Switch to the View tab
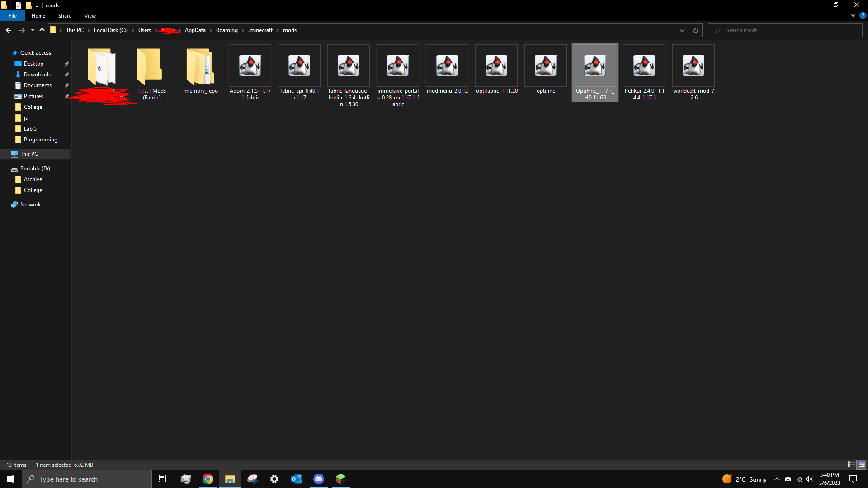Screen dimensions: 868x488 (x=90, y=15)
